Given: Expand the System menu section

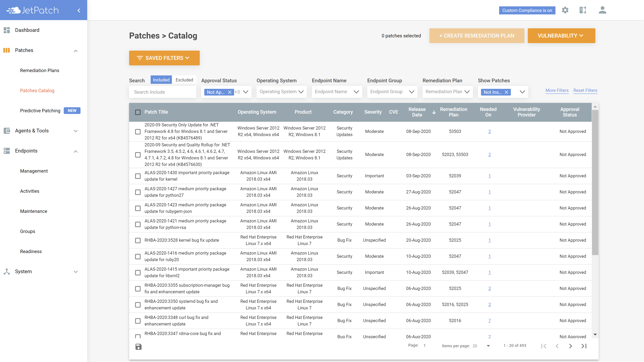Looking at the screenshot, I should tap(75, 272).
